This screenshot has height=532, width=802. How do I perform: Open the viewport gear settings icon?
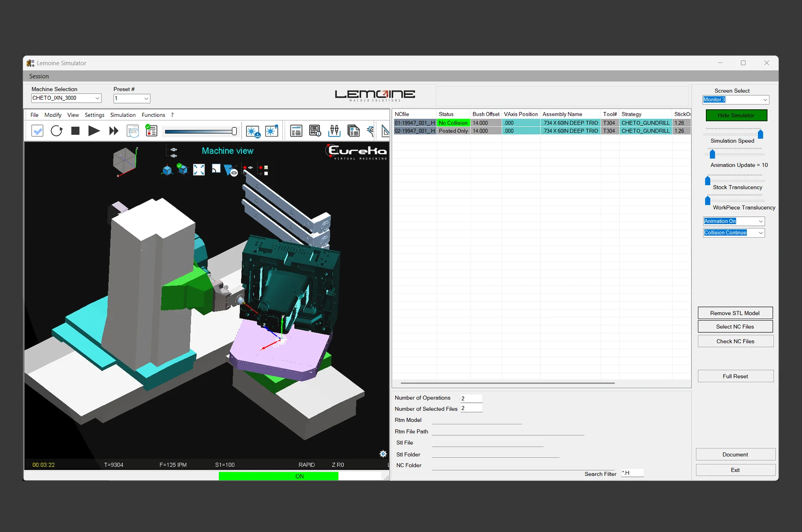[383, 454]
